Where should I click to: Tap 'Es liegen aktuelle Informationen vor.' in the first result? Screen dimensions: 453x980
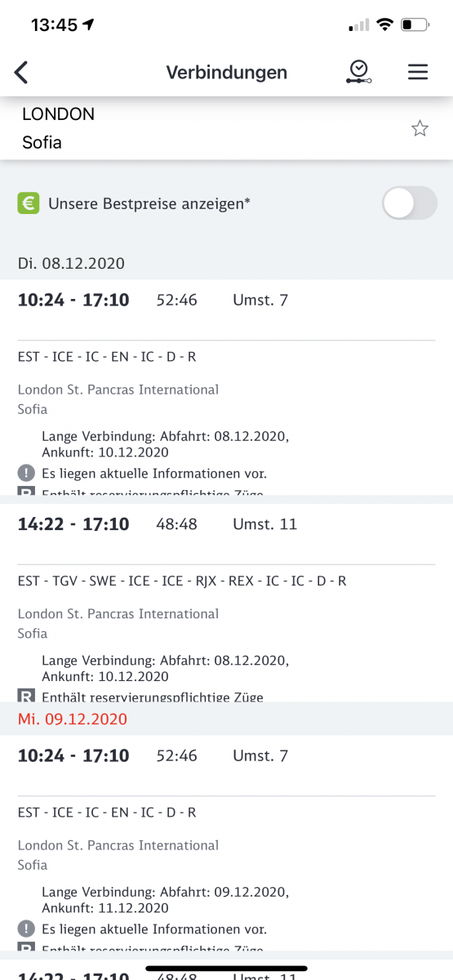(154, 473)
